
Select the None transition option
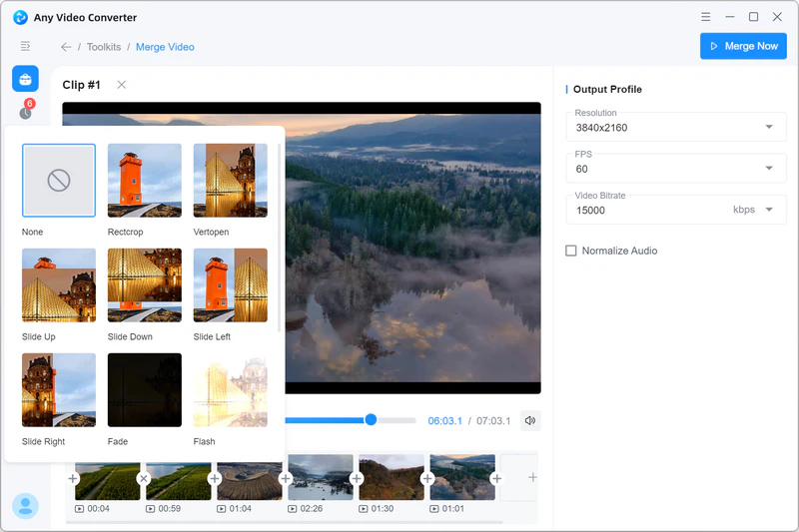(59, 181)
